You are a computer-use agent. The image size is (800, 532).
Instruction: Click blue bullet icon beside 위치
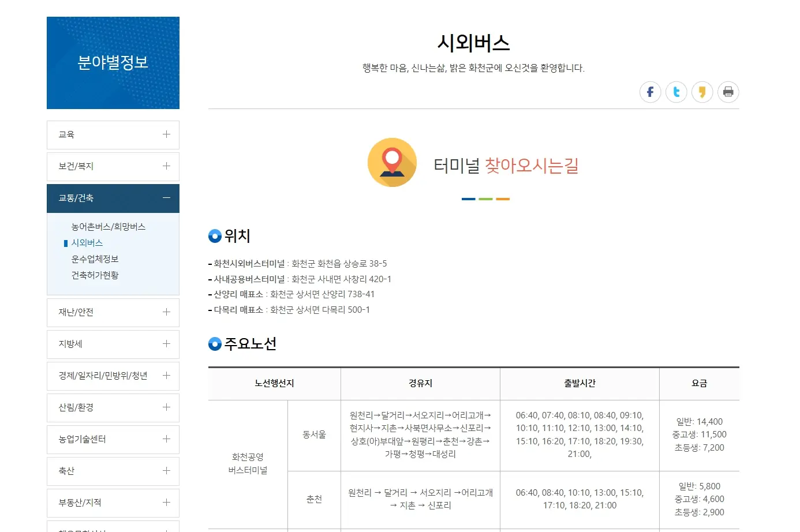coord(215,236)
